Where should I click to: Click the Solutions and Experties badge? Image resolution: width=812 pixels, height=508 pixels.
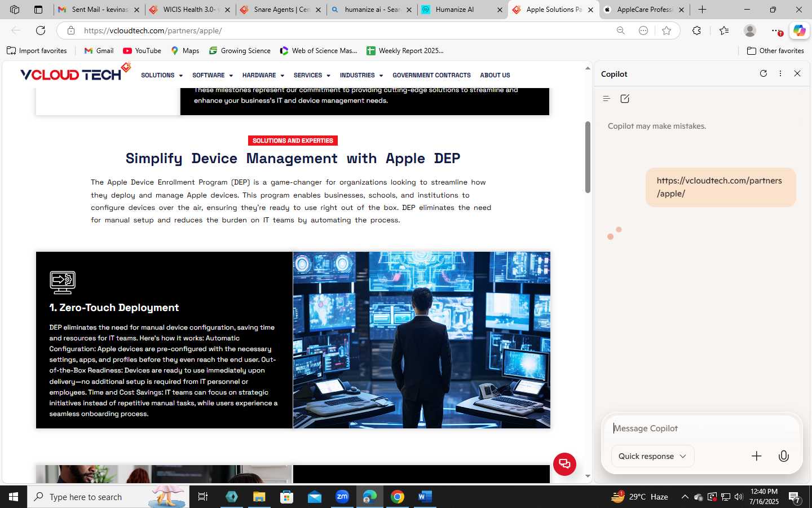[x=293, y=141]
